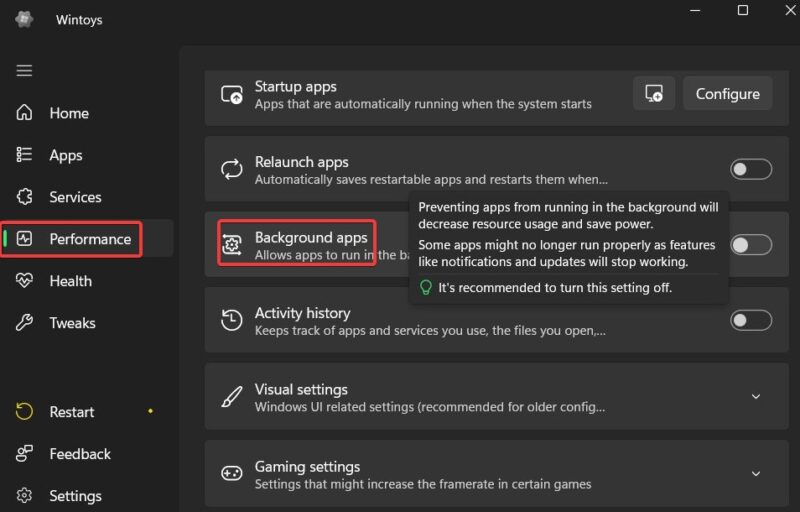Click the Visual settings title text

point(301,389)
